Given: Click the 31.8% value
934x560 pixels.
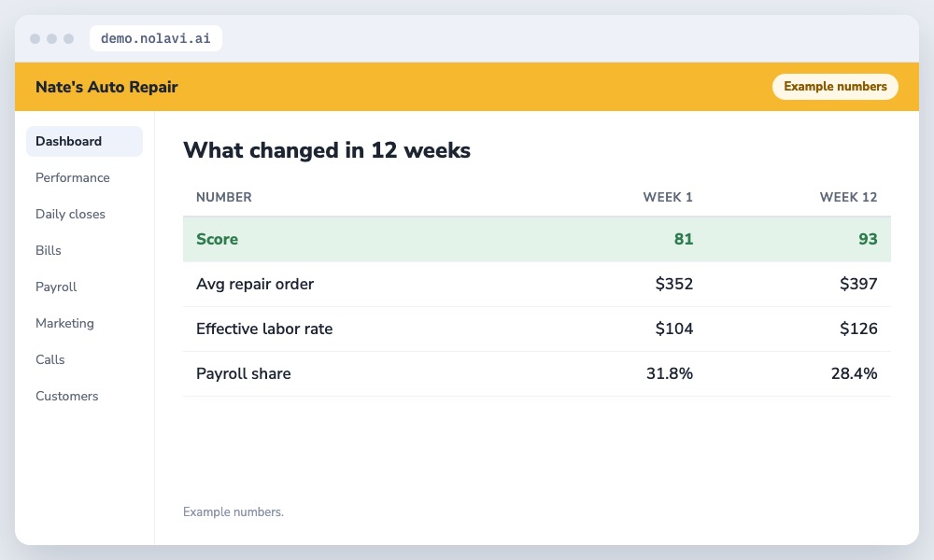Looking at the screenshot, I should (670, 373).
